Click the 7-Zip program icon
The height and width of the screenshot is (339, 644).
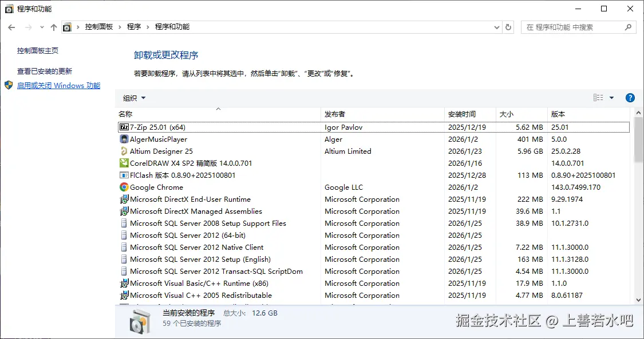click(x=124, y=127)
